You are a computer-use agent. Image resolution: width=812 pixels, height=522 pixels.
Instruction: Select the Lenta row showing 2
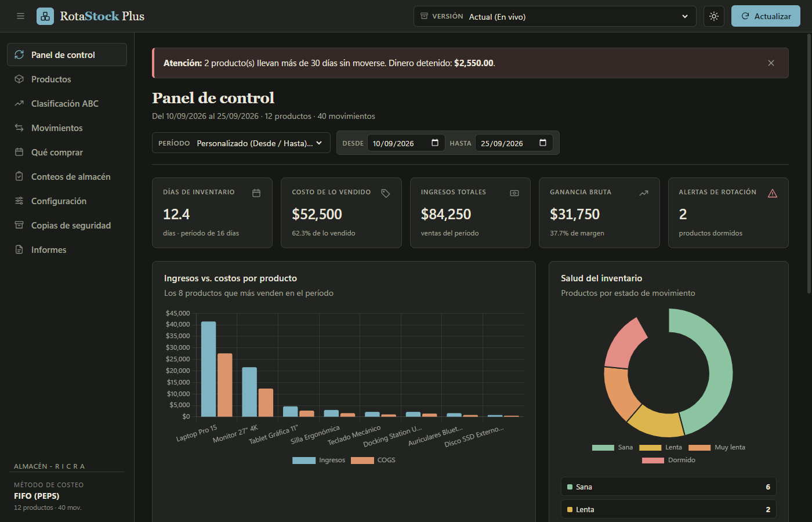[x=668, y=509]
